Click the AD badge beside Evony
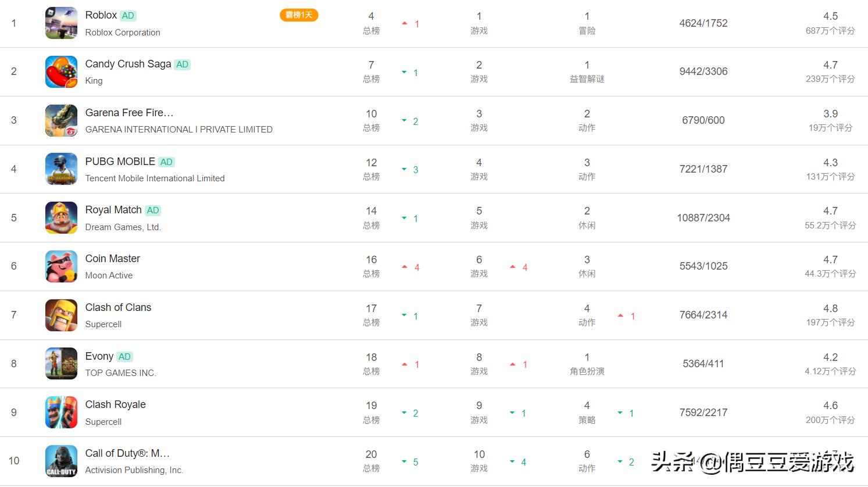The width and height of the screenshot is (868, 487). (x=124, y=357)
